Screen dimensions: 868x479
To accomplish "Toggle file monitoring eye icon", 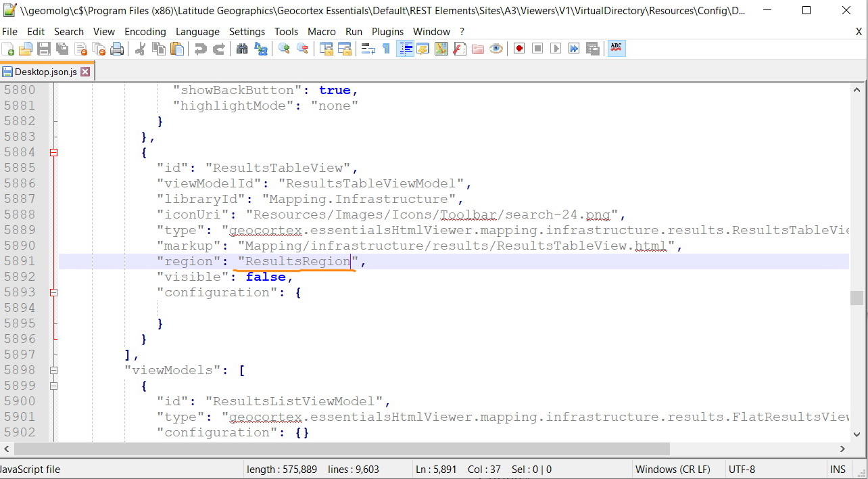I will pos(496,49).
